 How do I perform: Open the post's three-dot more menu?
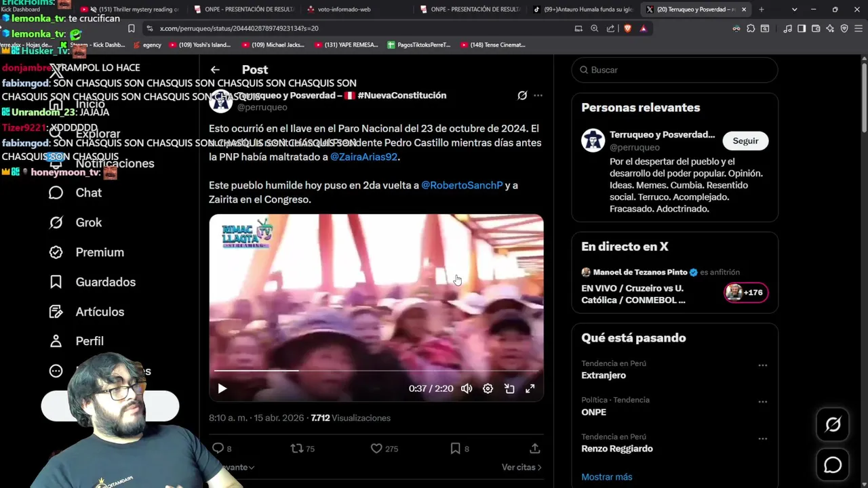tap(538, 96)
